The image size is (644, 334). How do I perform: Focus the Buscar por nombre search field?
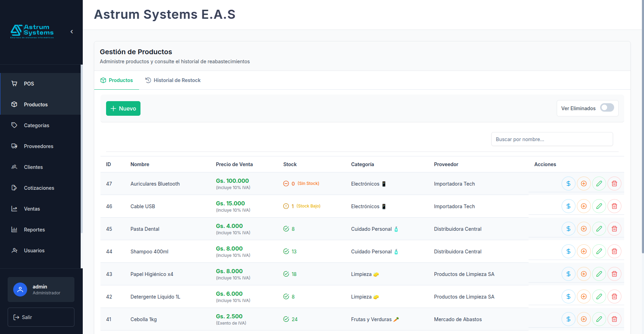point(552,139)
